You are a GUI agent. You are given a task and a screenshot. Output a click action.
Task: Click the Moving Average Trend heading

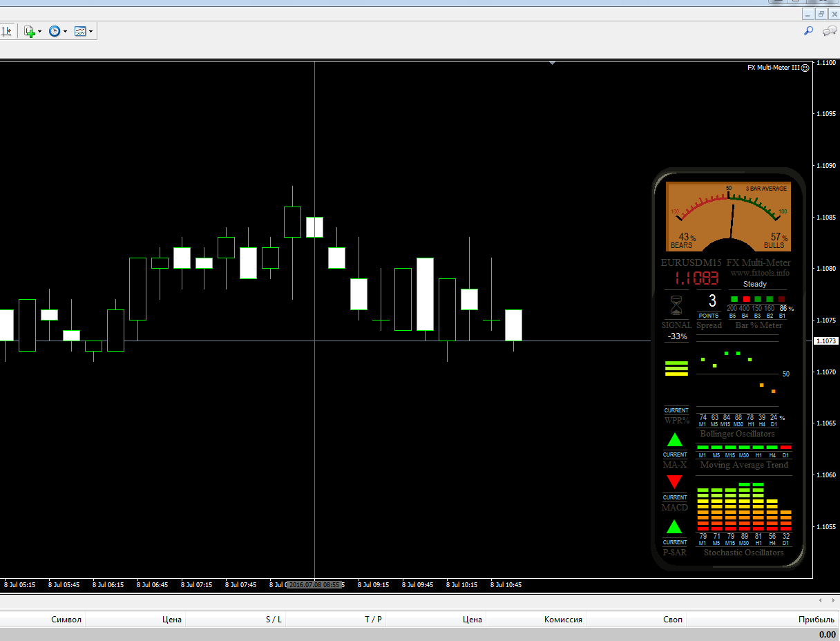point(744,465)
